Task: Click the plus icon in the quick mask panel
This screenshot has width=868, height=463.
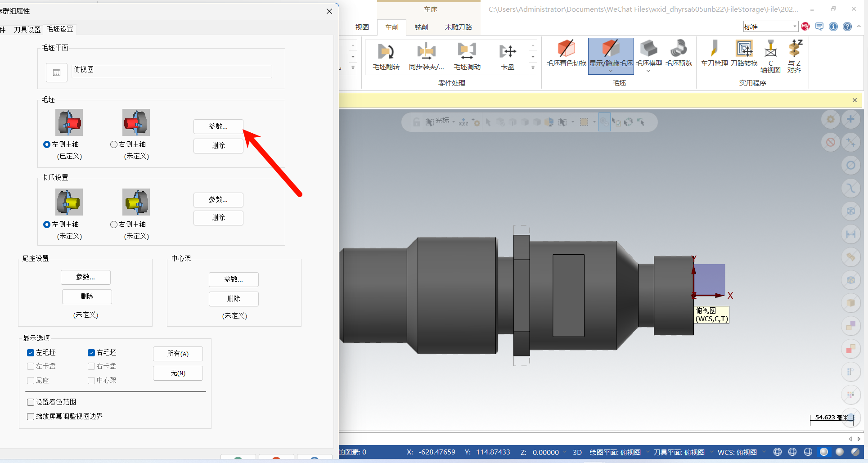Action: point(850,119)
